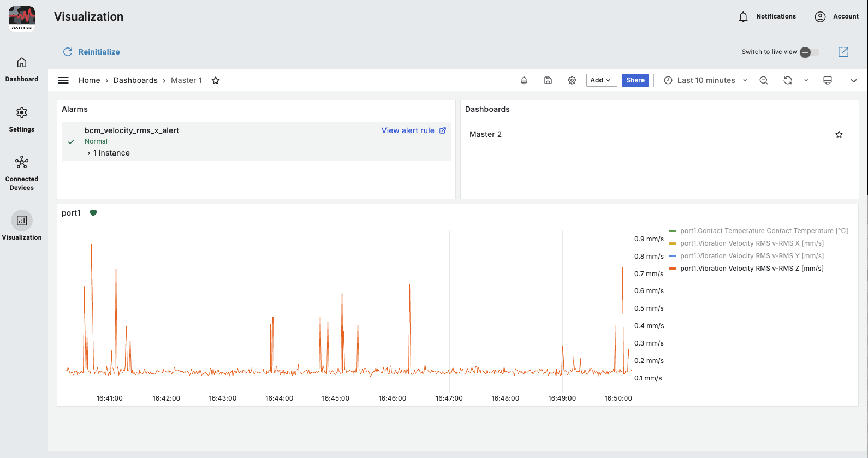The image size is (868, 458).
Task: Click the save dashboard icon
Action: [x=548, y=80]
